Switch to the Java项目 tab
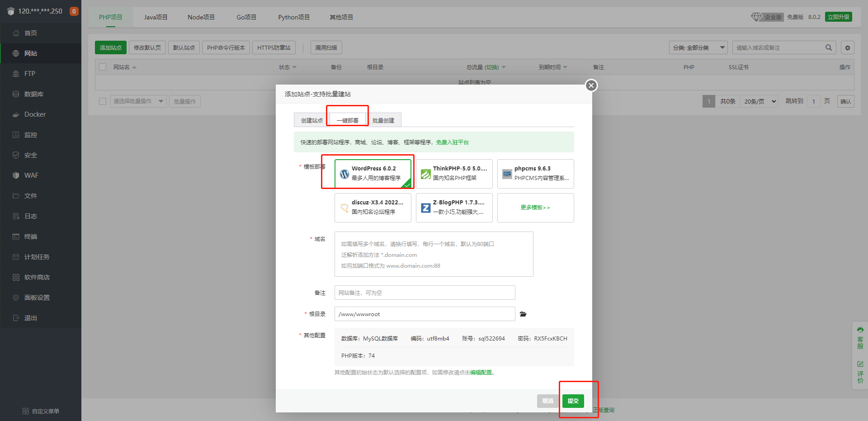 [x=156, y=17]
